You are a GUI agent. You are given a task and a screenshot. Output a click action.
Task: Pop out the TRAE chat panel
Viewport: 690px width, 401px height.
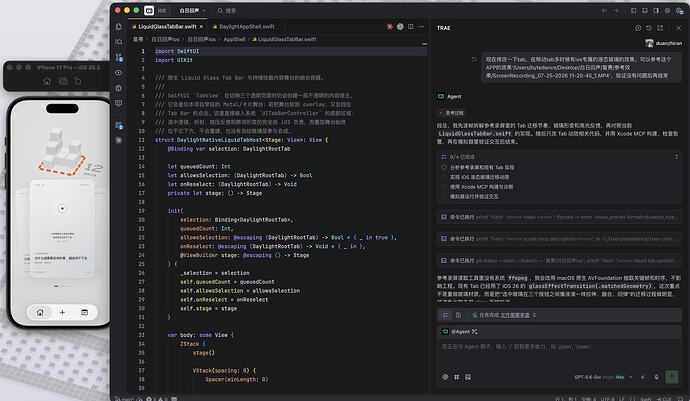tap(660, 28)
